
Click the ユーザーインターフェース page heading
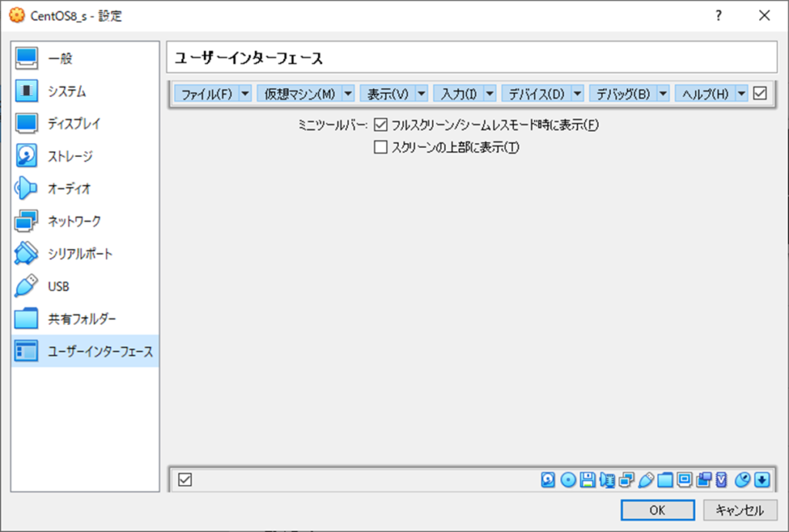(249, 59)
